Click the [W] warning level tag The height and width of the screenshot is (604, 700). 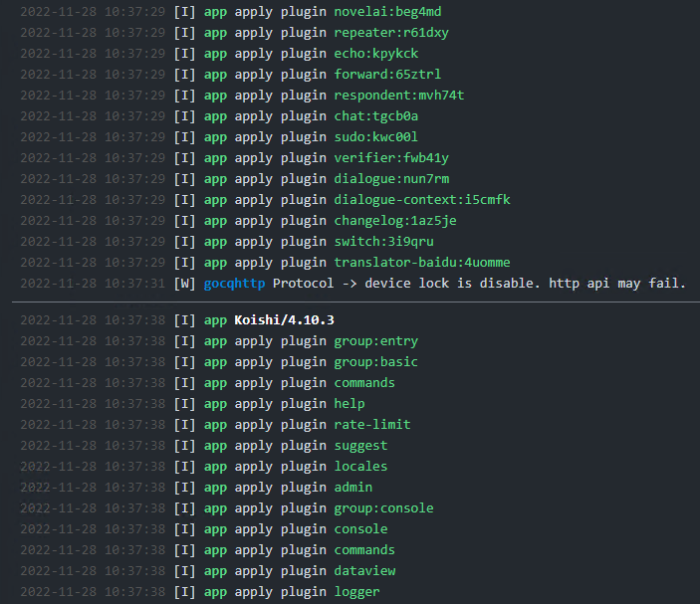(184, 284)
